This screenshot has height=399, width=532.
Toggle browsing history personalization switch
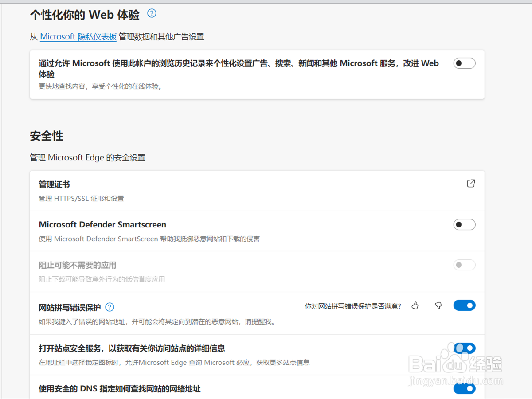click(x=464, y=63)
